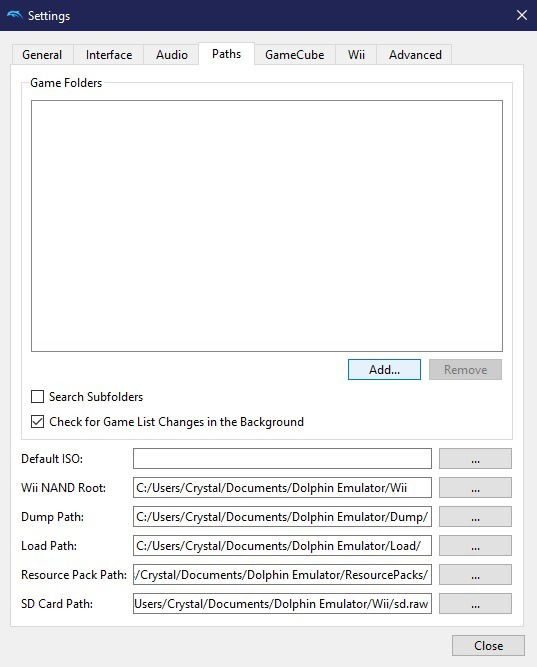Select the Audio tab
537x667 pixels.
pyautogui.click(x=172, y=55)
